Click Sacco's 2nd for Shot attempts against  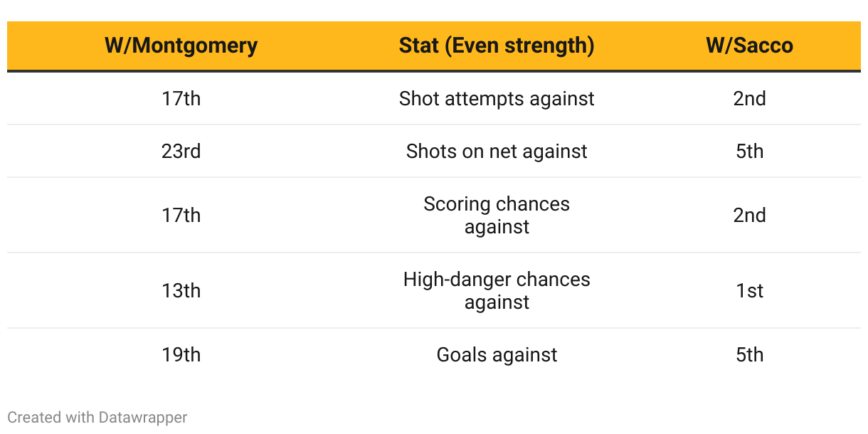point(749,98)
